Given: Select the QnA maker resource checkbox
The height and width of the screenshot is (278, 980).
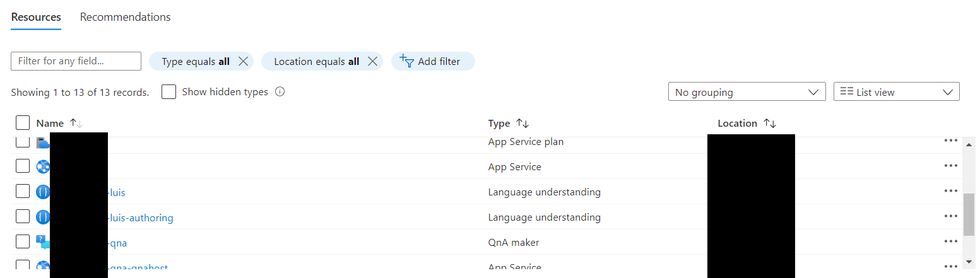Looking at the screenshot, I should (23, 241).
